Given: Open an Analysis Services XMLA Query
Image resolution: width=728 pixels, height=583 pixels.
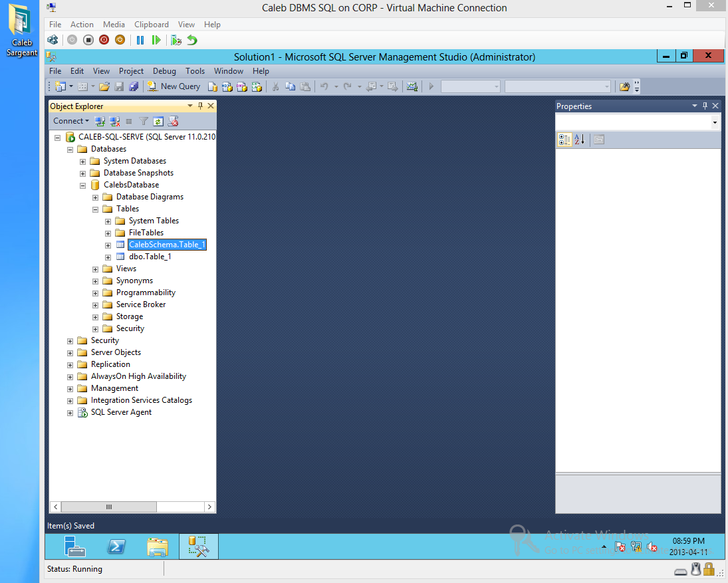Looking at the screenshot, I should click(x=257, y=86).
